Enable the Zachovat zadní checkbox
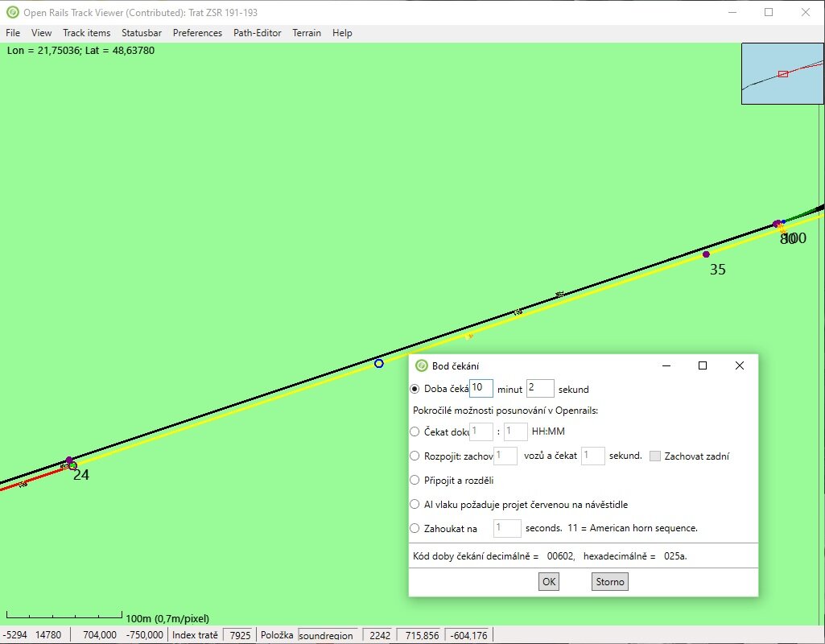825x644 pixels. [655, 456]
